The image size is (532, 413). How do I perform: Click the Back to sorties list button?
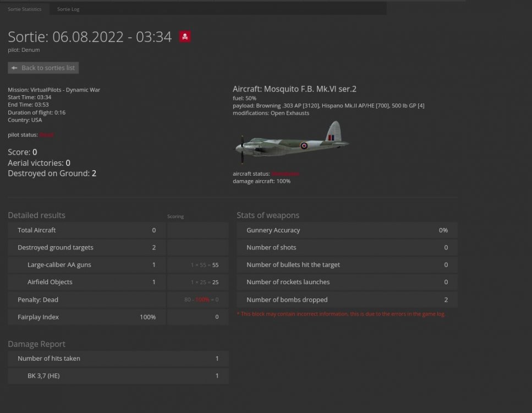[43, 68]
